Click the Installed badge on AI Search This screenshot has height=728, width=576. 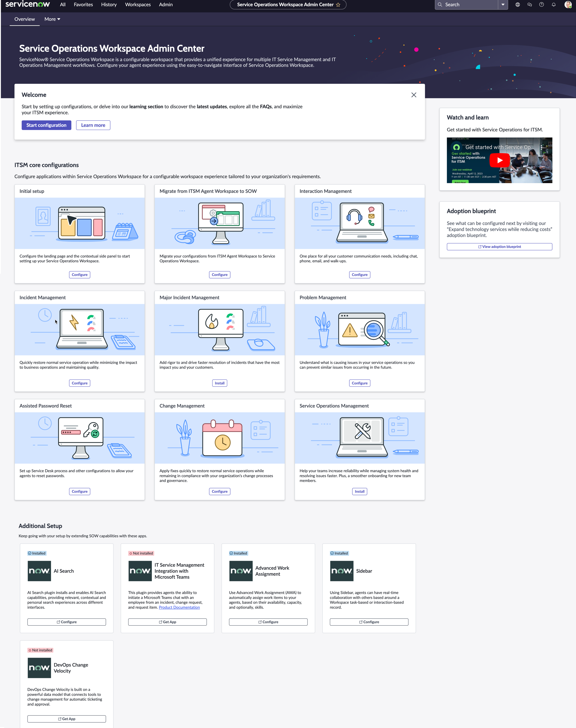click(x=37, y=553)
